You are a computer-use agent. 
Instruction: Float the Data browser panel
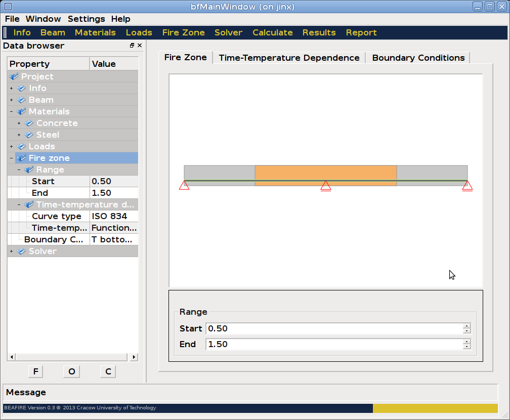point(132,46)
